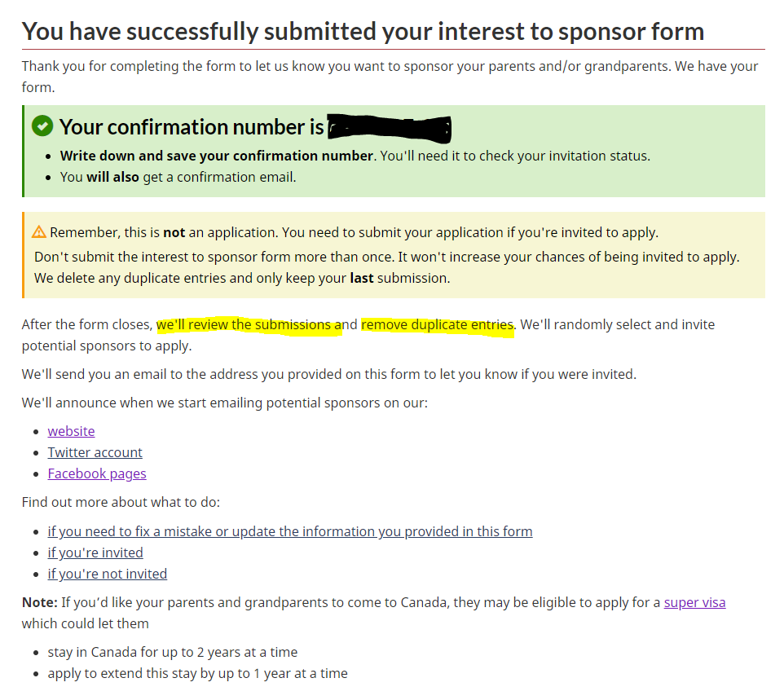Click the highlighted "we'll review the submissions" text
This screenshot has height=700, width=784.
(x=249, y=325)
